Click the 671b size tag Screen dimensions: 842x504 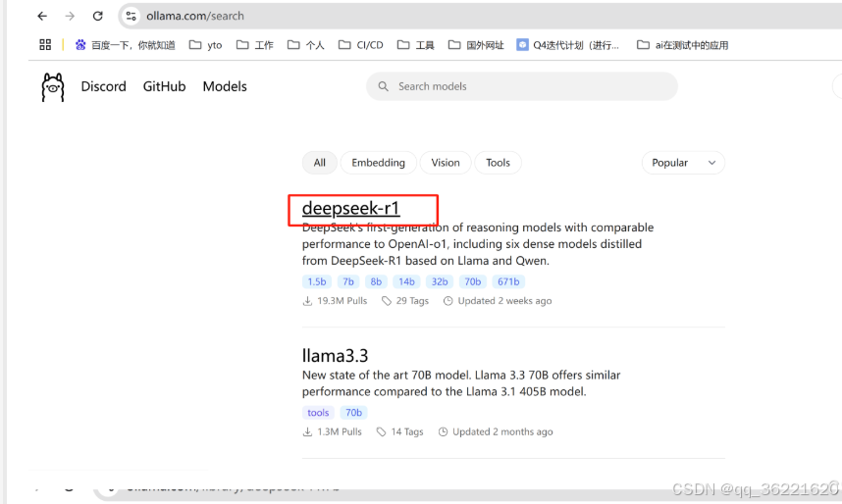click(508, 281)
